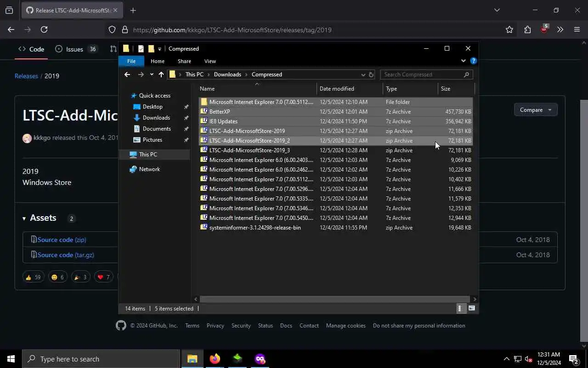
Task: Show hidden system tray icons
Action: pyautogui.click(x=507, y=359)
